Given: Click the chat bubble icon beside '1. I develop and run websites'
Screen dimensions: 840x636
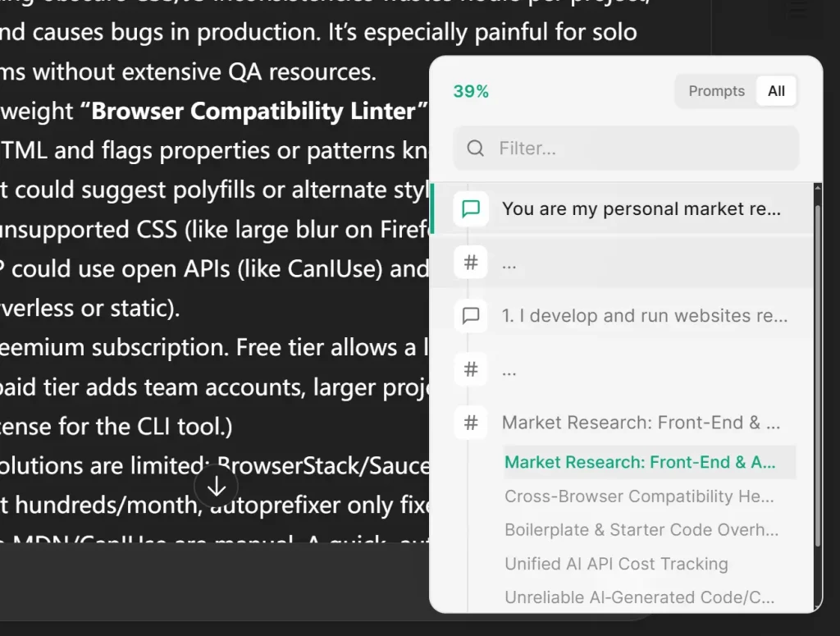Looking at the screenshot, I should 470,315.
